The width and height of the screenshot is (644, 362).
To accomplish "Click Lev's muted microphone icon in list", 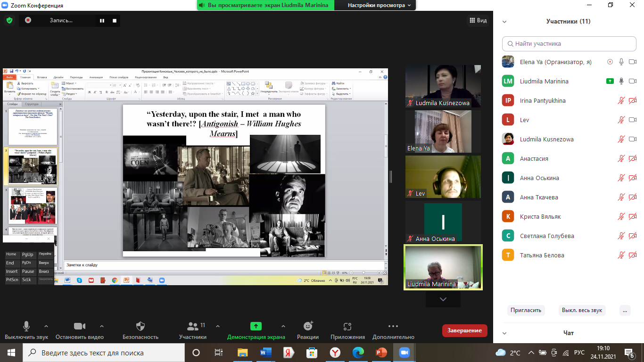I will pos(621,120).
